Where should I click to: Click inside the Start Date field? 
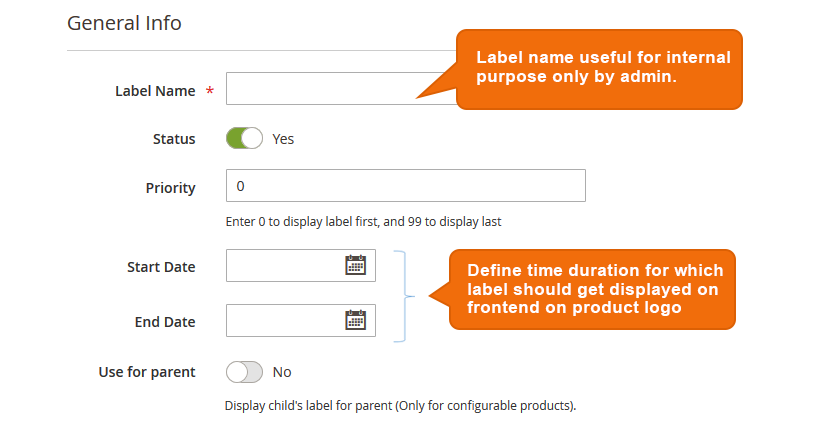(x=284, y=266)
